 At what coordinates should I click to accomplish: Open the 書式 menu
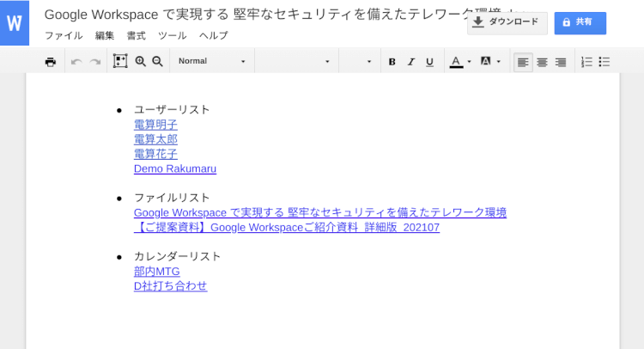point(136,36)
